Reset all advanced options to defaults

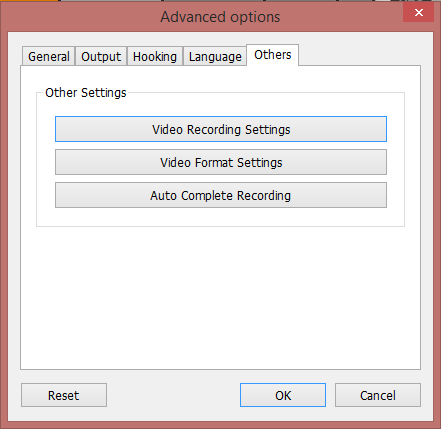(x=64, y=395)
